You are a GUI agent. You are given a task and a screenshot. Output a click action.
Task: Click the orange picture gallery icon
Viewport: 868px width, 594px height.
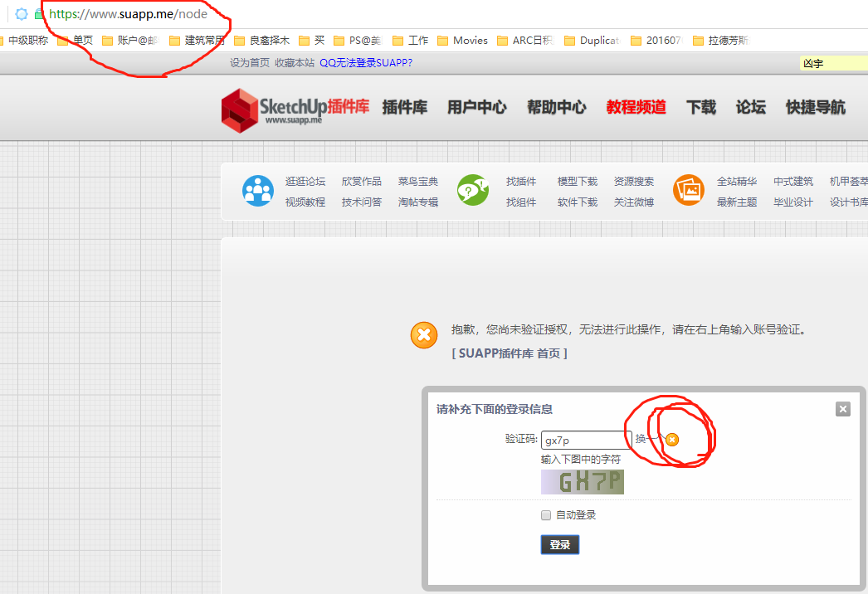coord(689,190)
